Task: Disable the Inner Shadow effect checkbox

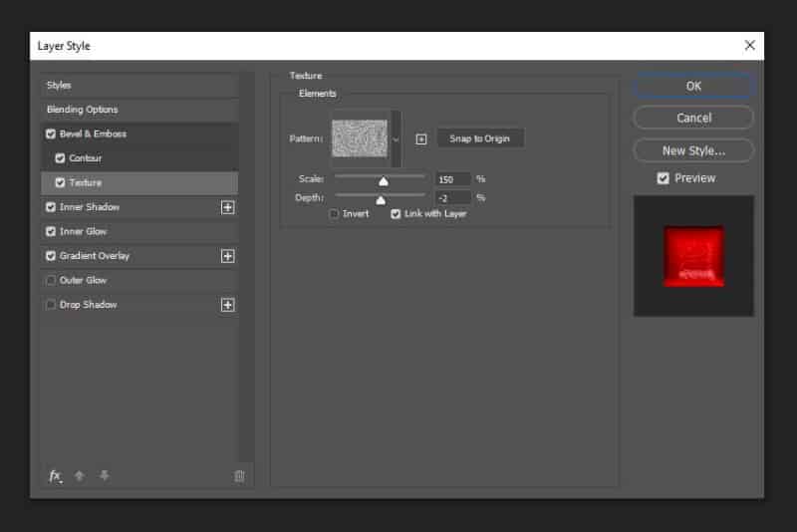Action: [x=51, y=207]
